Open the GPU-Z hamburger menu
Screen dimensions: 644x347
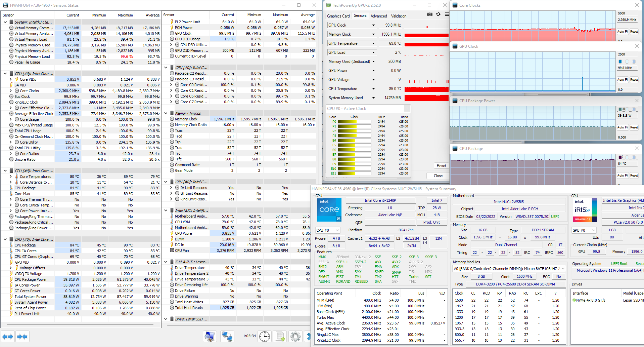447,14
